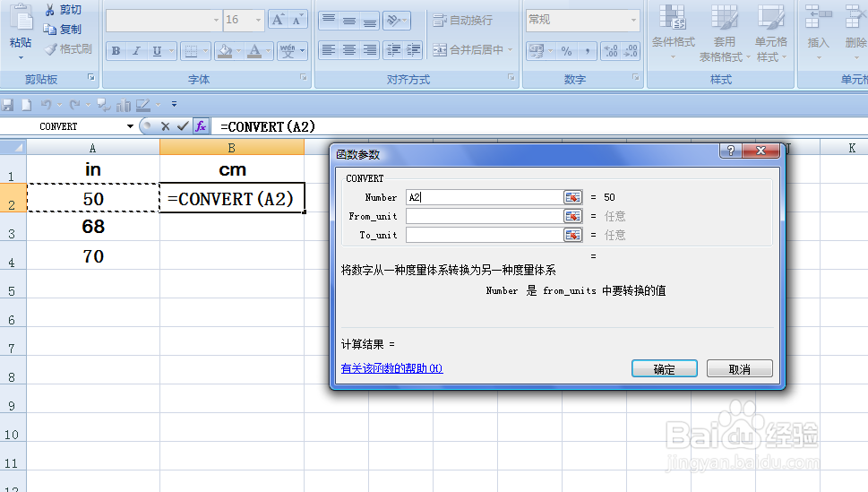
Task: Click the Copy command
Action: click(x=63, y=29)
